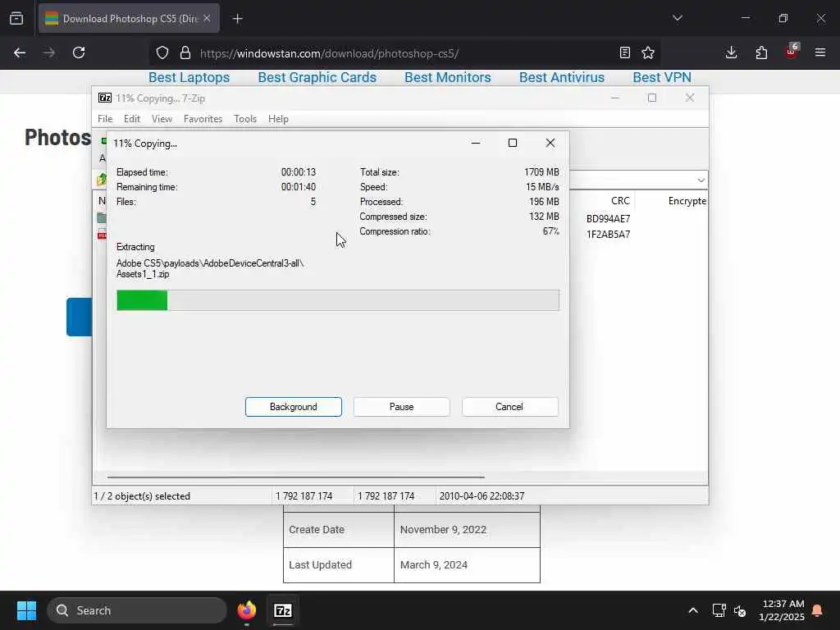This screenshot has width=840, height=630.
Task: Click the network icon in the tray
Action: tap(719, 610)
